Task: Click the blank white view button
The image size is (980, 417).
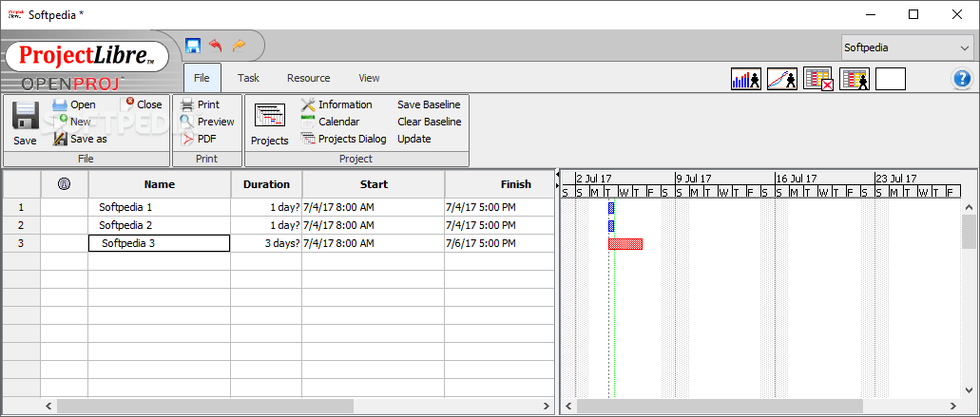Action: pos(891,79)
